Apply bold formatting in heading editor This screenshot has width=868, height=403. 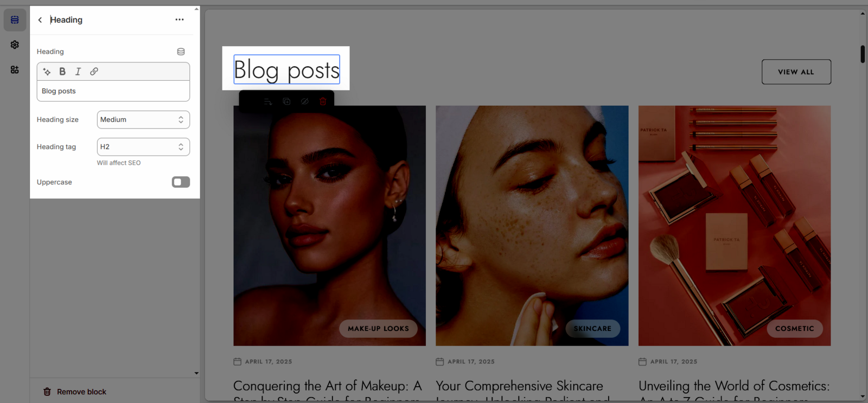click(x=62, y=72)
